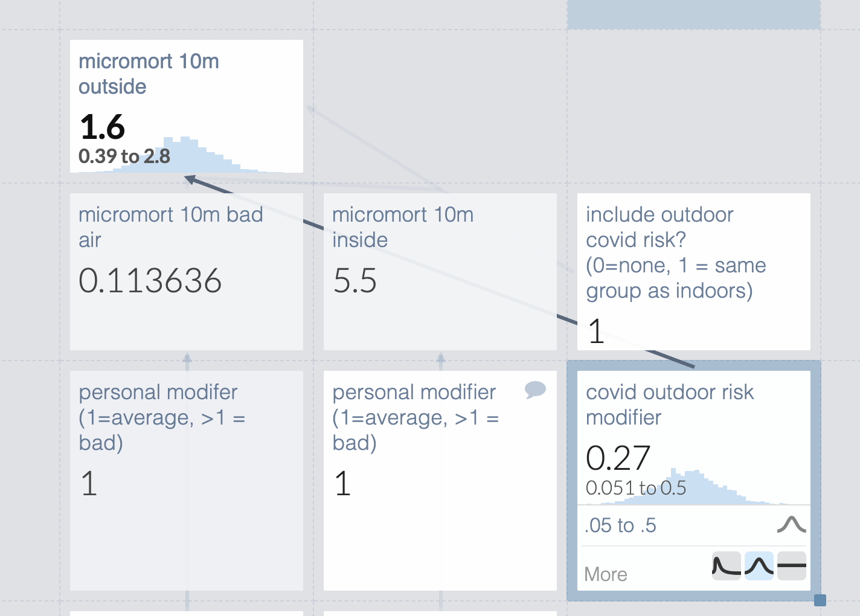Click the 1.6 value in the micromort outside cell
The width and height of the screenshot is (860, 616).
coord(102,127)
